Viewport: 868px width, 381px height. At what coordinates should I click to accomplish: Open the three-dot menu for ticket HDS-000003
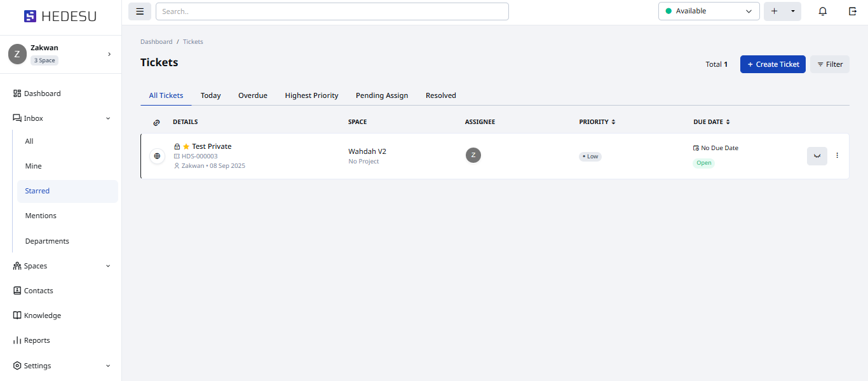coord(837,156)
